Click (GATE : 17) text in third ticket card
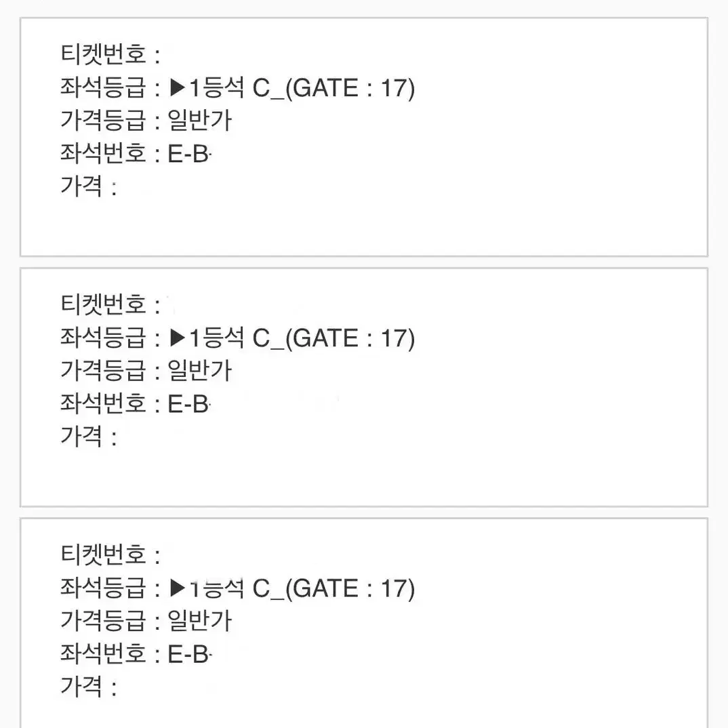 click(350, 589)
